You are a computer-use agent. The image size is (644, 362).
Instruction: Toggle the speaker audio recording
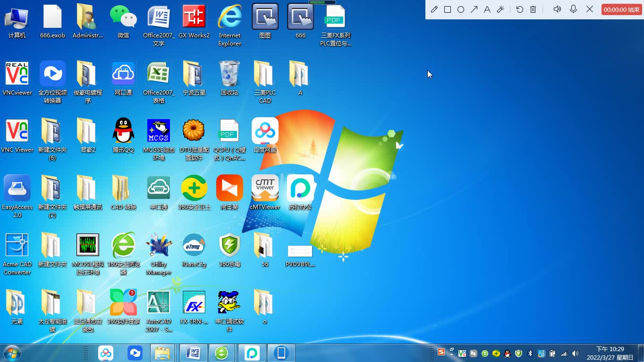pos(557,9)
